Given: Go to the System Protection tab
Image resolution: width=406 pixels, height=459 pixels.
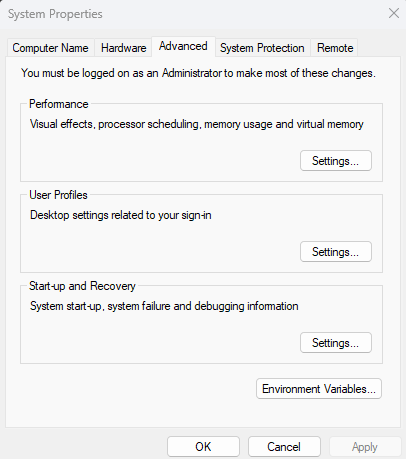Looking at the screenshot, I should coord(262,48).
